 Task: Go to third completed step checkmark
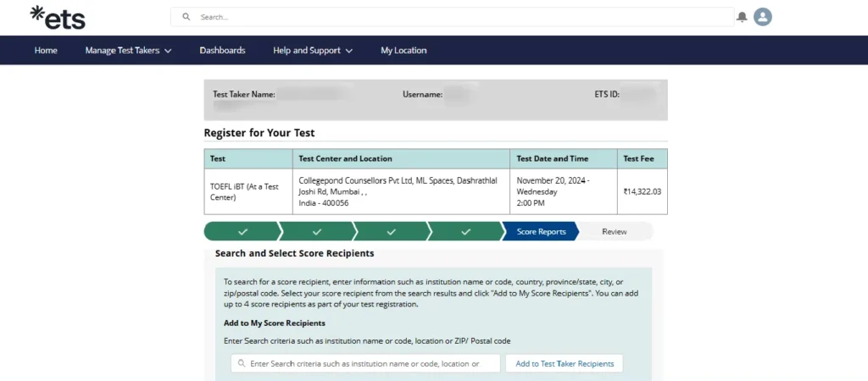click(x=391, y=231)
